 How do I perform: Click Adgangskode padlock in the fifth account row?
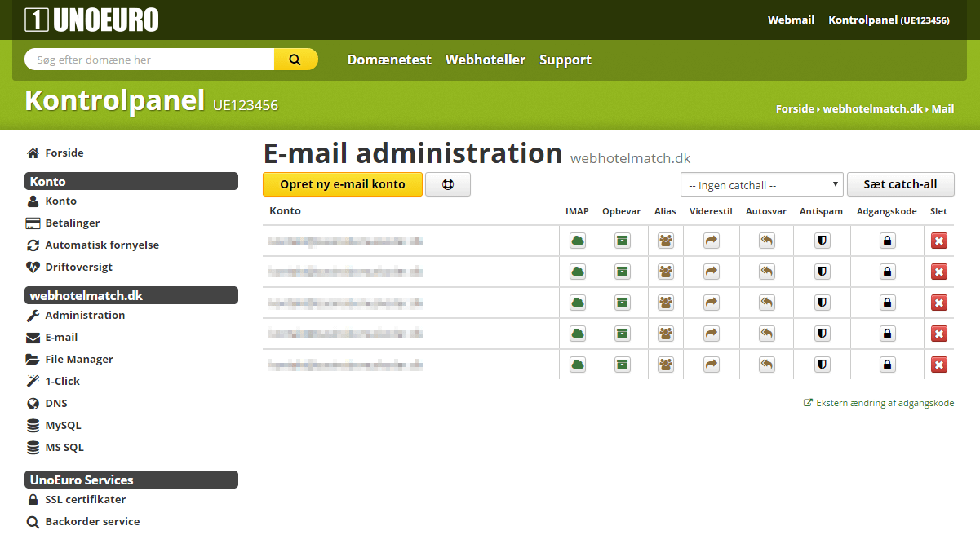pos(888,365)
